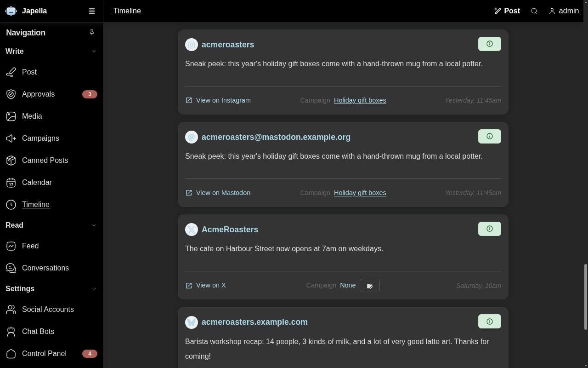The height and width of the screenshot is (368, 588).
Task: Click the X avatar icon beside AcmeRoasters
Action: pos(192,230)
